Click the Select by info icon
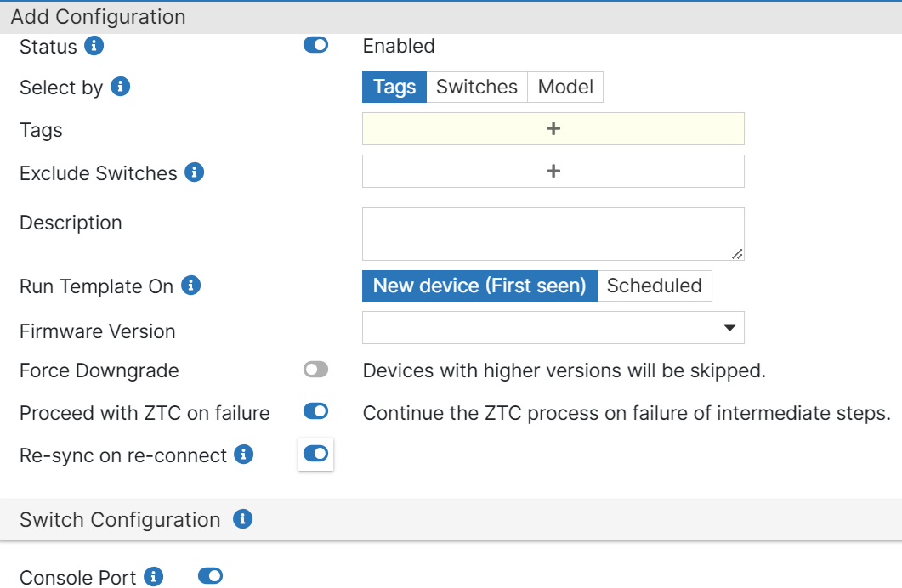Viewport: 902px width, 588px height. click(122, 87)
